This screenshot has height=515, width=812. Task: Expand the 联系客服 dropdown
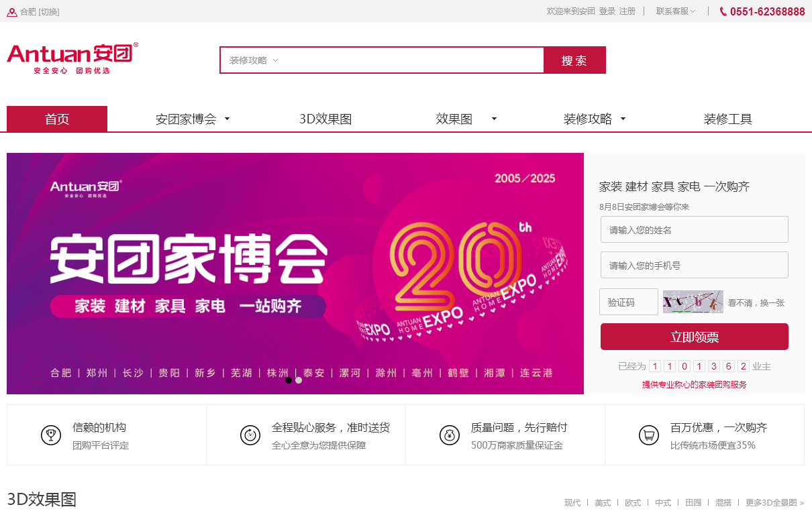(676, 11)
